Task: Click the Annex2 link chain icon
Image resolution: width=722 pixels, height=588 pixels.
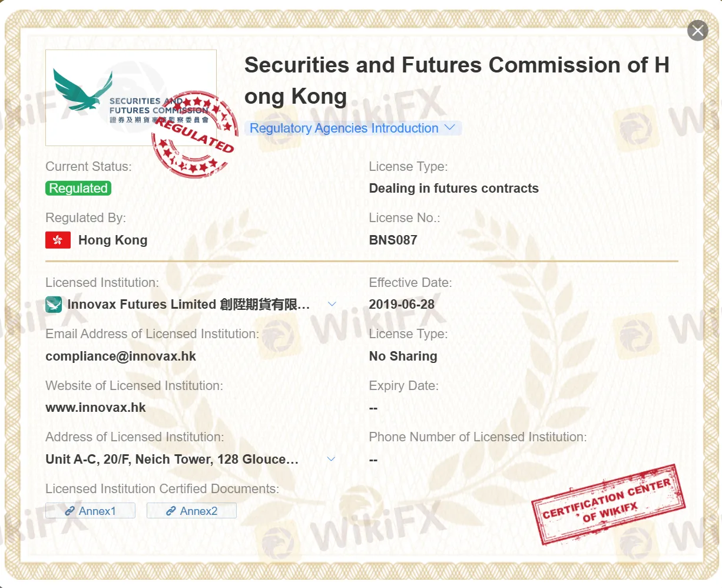Action: (x=171, y=511)
